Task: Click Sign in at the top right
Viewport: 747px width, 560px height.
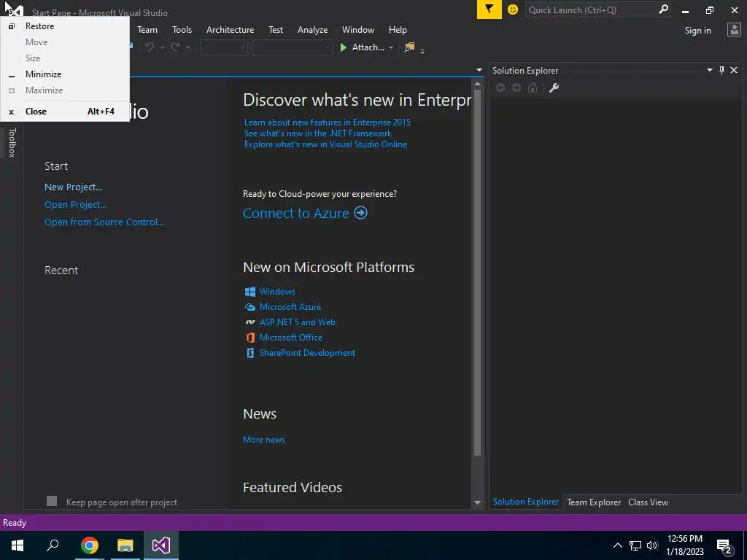Action: (x=697, y=31)
